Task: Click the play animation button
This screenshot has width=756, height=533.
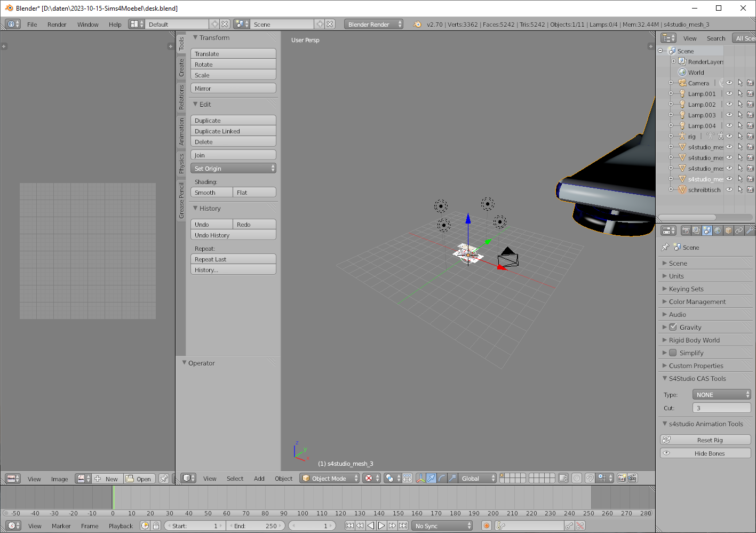Action: [381, 526]
